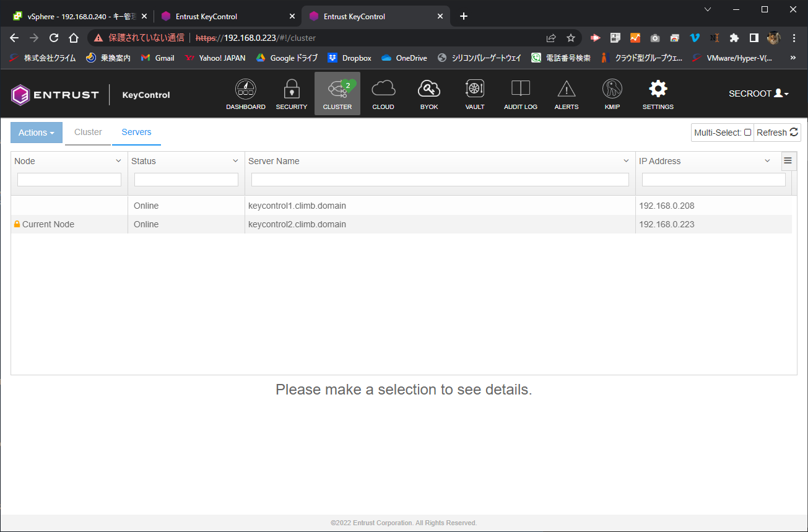This screenshot has width=808, height=532.
Task: Open the Google ドライブ bookmark
Action: tap(287, 58)
